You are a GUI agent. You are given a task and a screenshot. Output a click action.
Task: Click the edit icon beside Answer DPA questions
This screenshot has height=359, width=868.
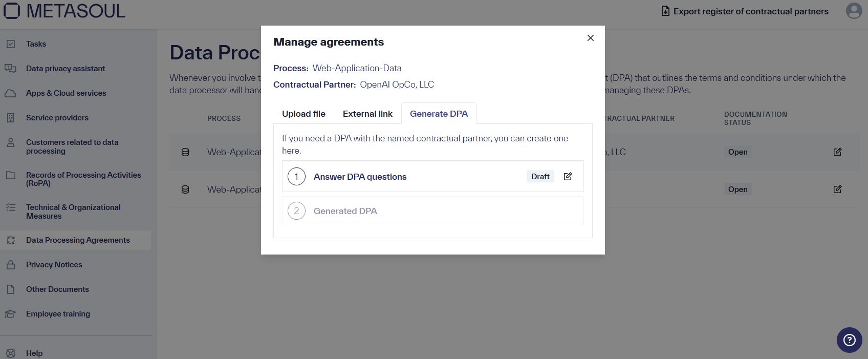pyautogui.click(x=568, y=176)
